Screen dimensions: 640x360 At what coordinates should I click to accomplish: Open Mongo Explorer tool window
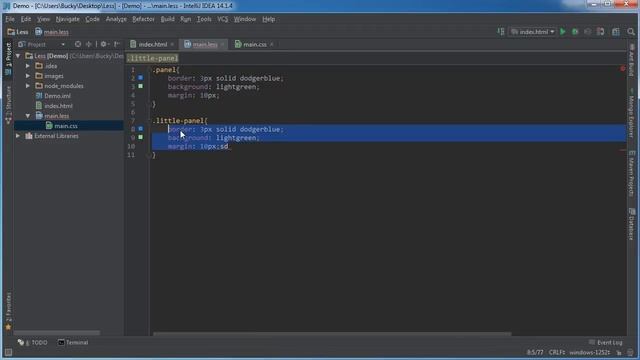pos(631,112)
